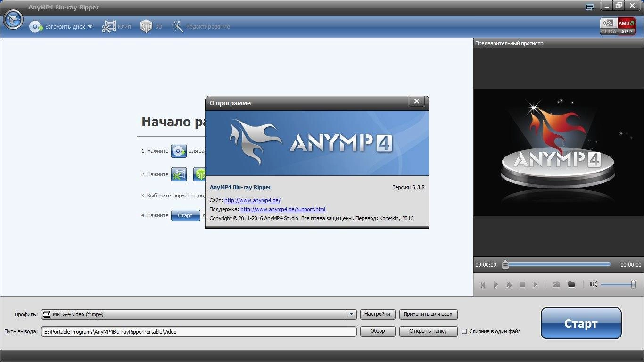Click the AnyMP4 application logo icon
This screenshot has width=644, height=362.
click(13, 20)
